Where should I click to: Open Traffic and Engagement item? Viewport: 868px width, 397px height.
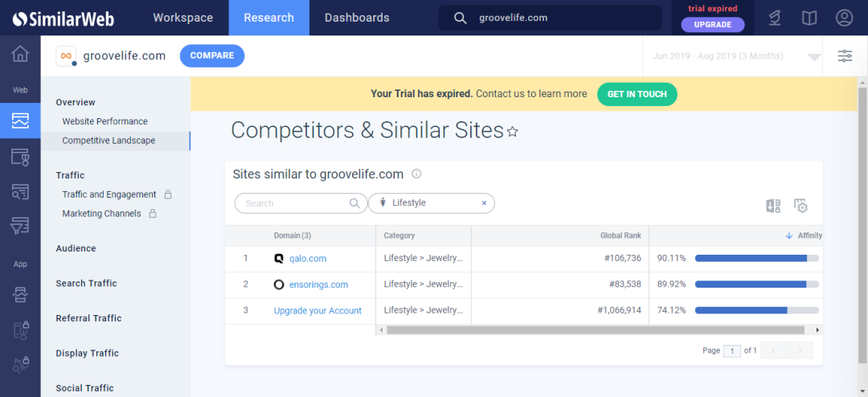pos(109,194)
